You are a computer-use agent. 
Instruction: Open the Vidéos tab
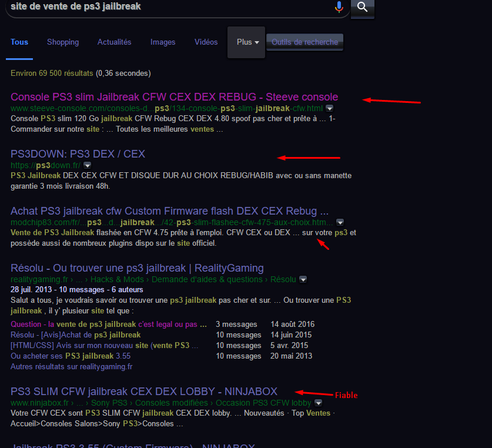coord(206,42)
